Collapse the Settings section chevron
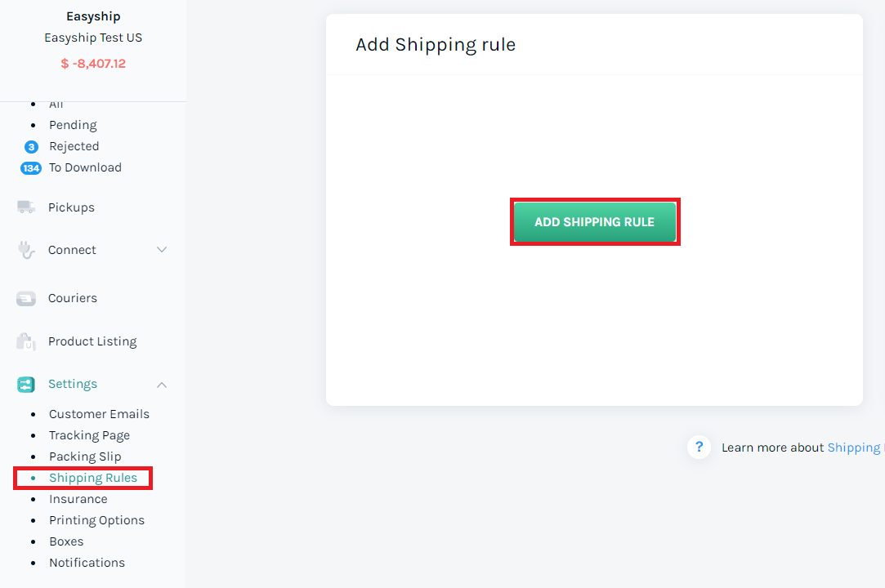Image resolution: width=885 pixels, height=588 pixels. (x=162, y=385)
